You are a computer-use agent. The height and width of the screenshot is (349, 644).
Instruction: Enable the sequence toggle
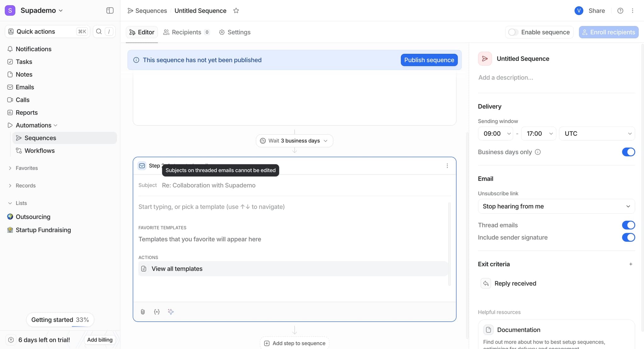[513, 32]
